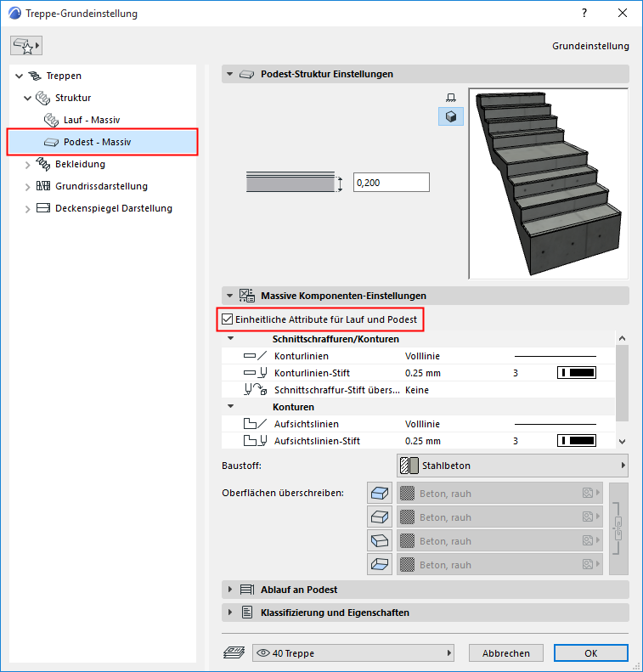Collapse the Struktur tree node
This screenshot has width=643, height=672.
27,99
